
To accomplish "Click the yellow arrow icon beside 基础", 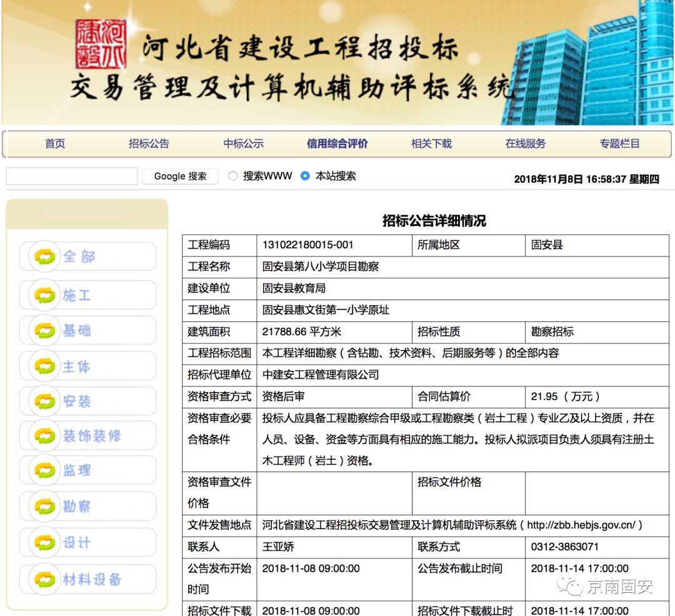I will click(x=45, y=330).
